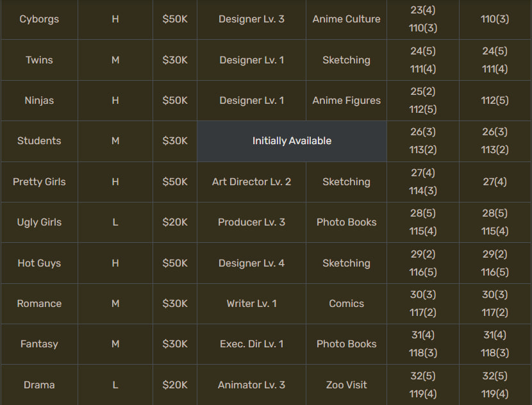This screenshot has height=405, width=532.
Task: Select the Anime Culture training cell
Action: point(346,19)
